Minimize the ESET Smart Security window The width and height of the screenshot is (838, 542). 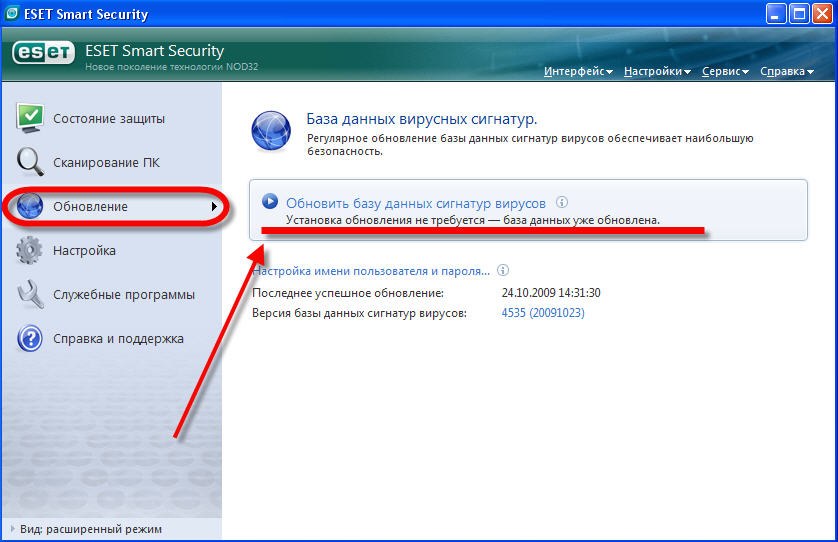point(776,13)
